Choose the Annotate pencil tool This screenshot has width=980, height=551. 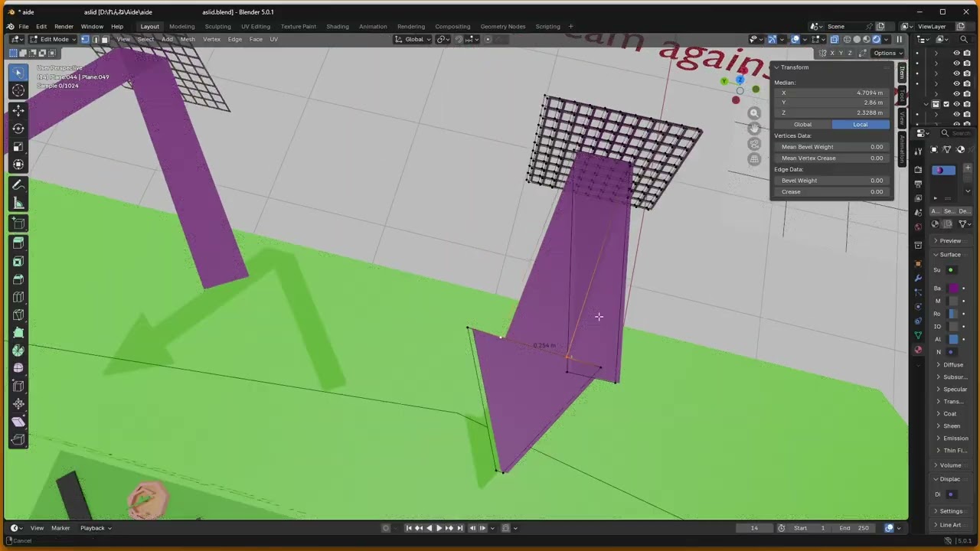point(18,184)
